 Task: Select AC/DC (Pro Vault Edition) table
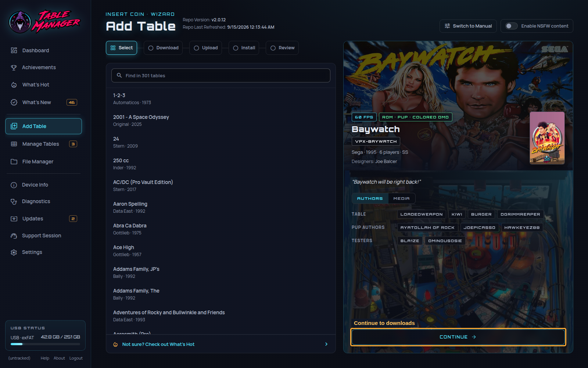click(x=221, y=185)
